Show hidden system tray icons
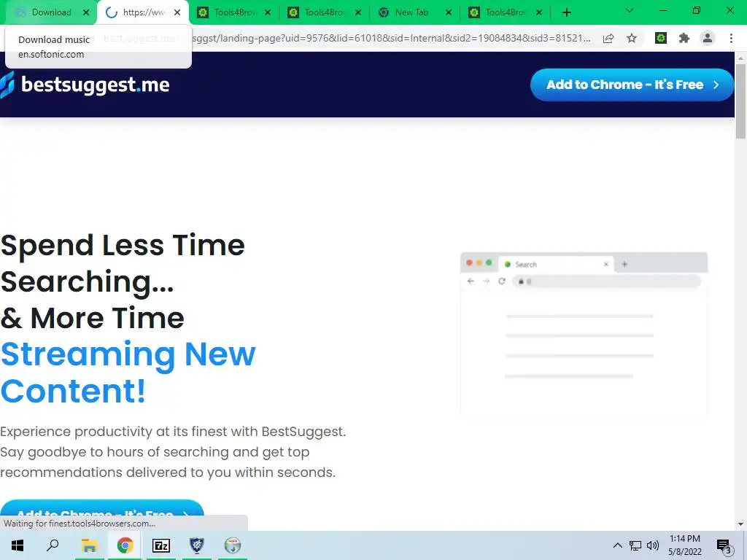747x560 pixels. point(617,545)
